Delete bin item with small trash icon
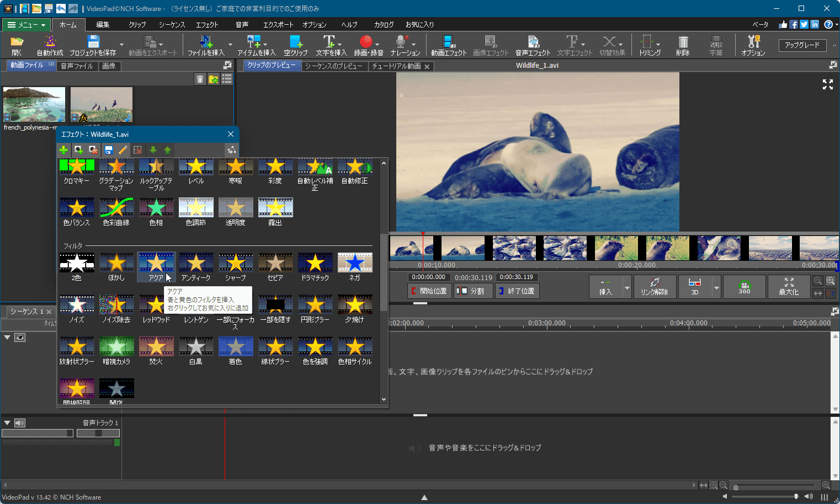 (200, 79)
